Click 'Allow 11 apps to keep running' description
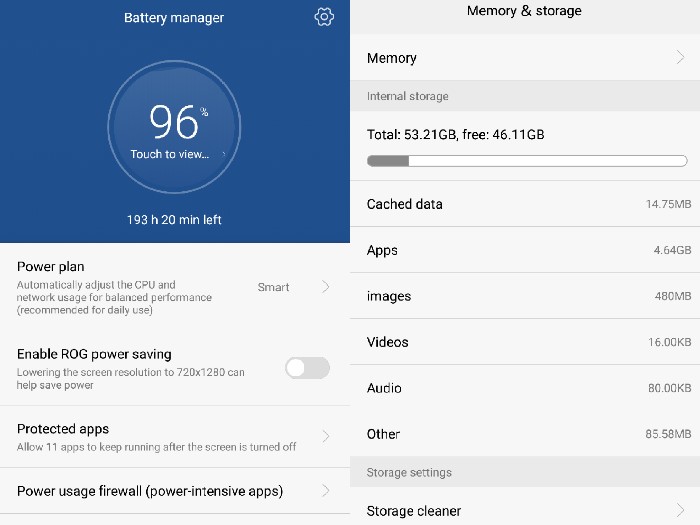Image resolution: width=700 pixels, height=525 pixels. (x=156, y=447)
